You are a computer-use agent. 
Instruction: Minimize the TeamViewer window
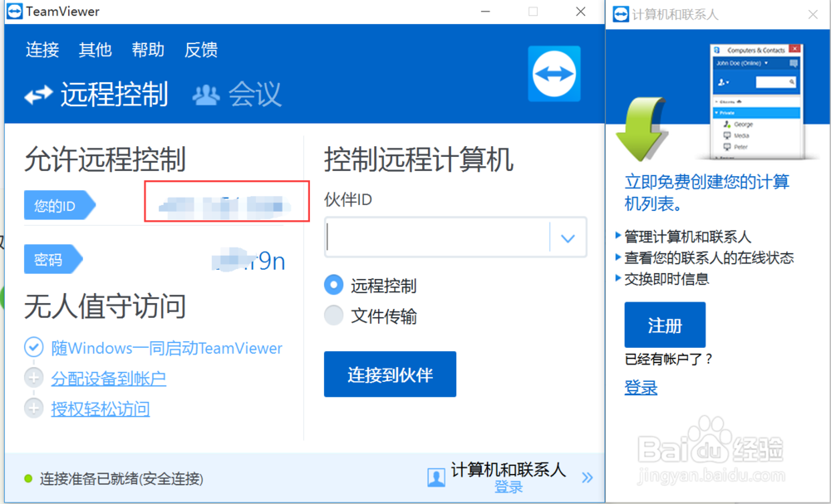click(x=485, y=11)
